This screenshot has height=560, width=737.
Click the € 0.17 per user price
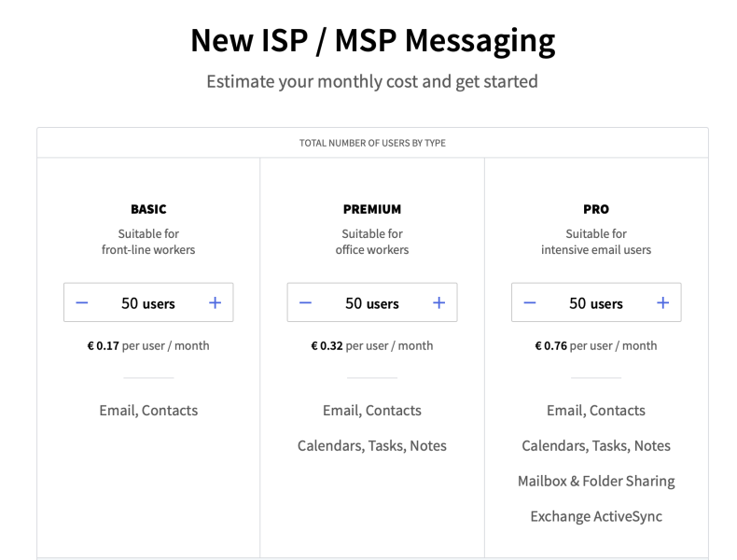(x=148, y=346)
